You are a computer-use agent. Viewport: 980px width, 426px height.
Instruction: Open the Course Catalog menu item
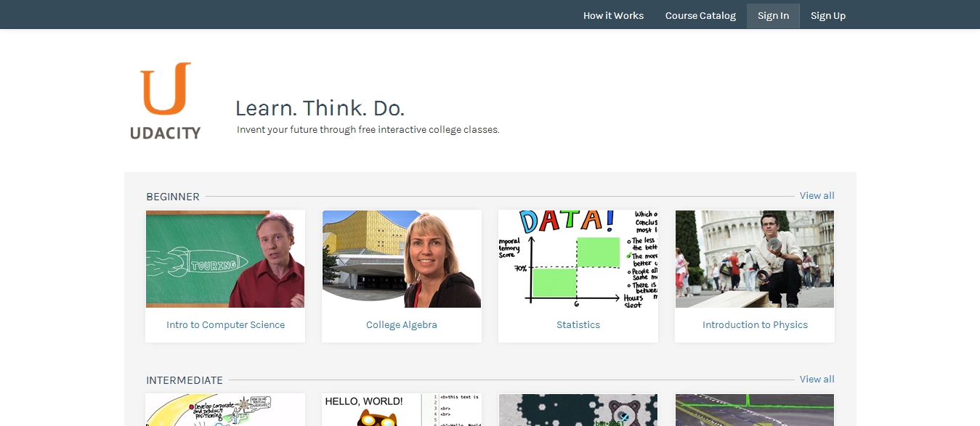click(700, 15)
